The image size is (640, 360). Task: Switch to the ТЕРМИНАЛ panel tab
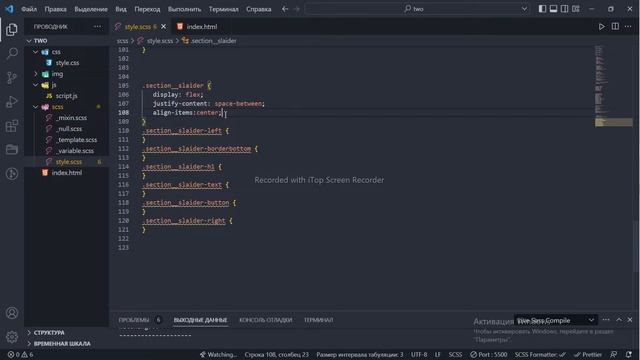pos(318,320)
